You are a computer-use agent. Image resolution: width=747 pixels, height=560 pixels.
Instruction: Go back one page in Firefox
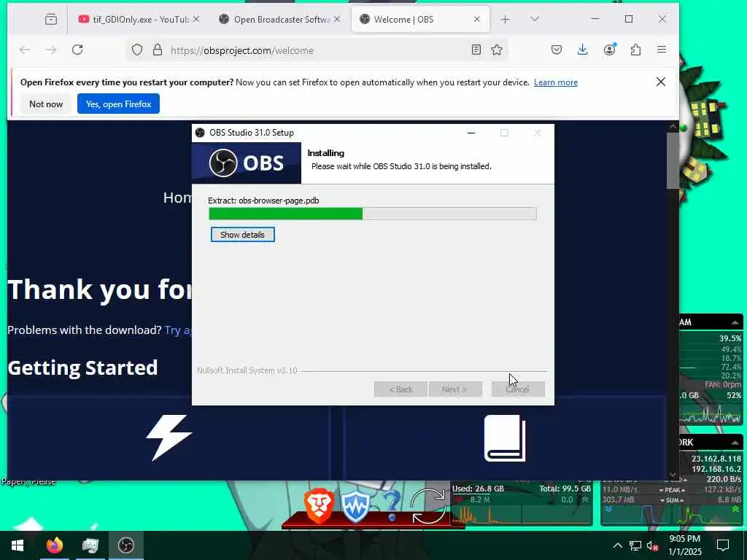[25, 50]
